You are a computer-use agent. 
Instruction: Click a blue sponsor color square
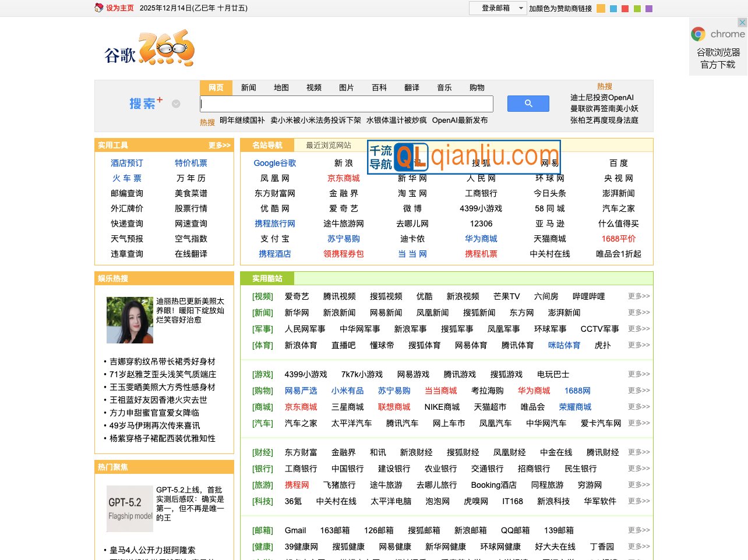coord(612,9)
